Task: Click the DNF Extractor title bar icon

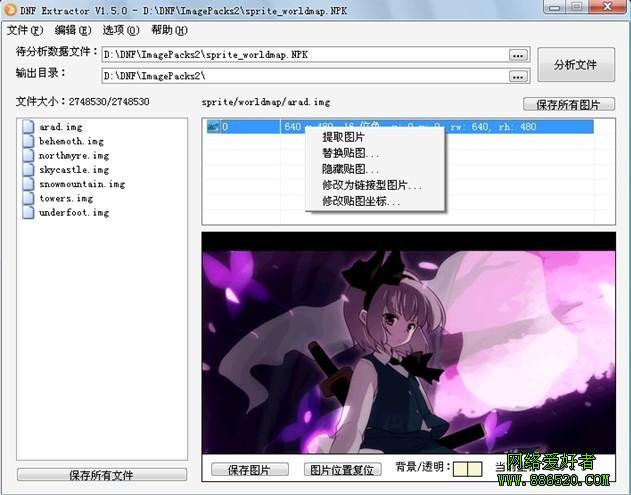Action: tap(9, 10)
